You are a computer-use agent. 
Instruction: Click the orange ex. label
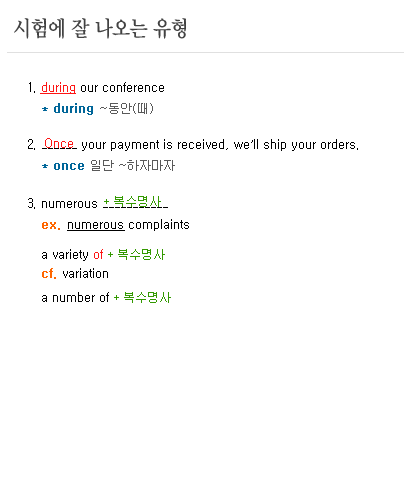51,225
